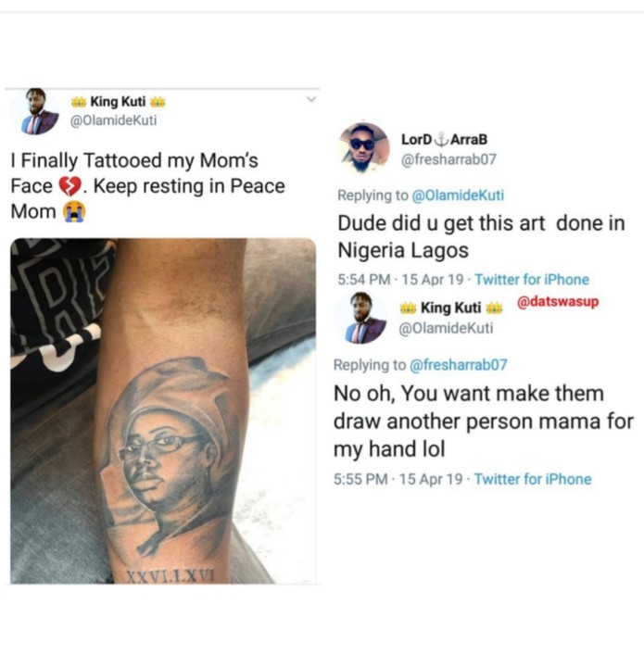Screen dimensions: 644x667
Task: Open the 5:55 PM · 15 Apr 19 timestamp
Action: tap(400, 479)
